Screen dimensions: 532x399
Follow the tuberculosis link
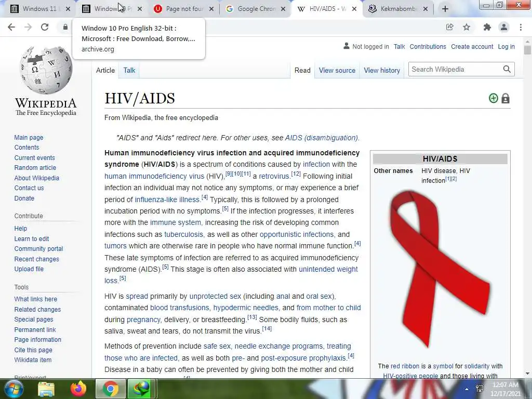(x=183, y=234)
